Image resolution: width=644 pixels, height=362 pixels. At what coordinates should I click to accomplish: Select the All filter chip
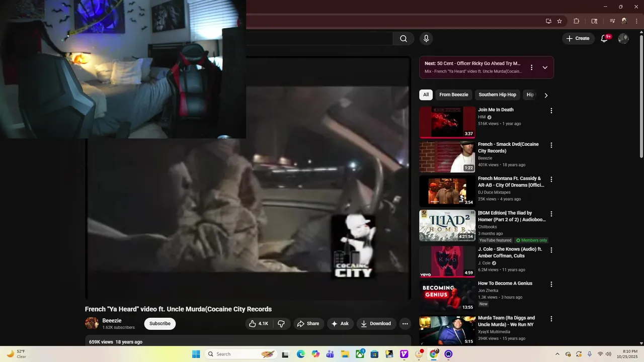(426, 95)
